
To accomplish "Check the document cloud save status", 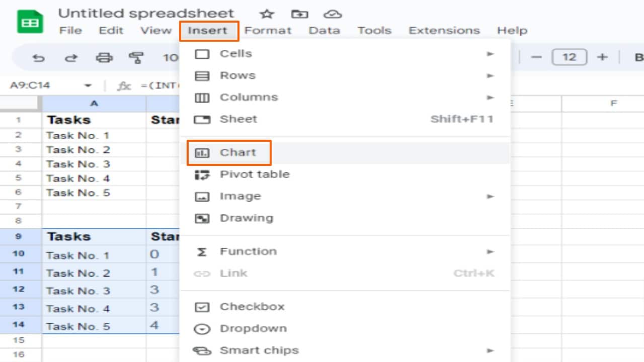I will point(333,14).
